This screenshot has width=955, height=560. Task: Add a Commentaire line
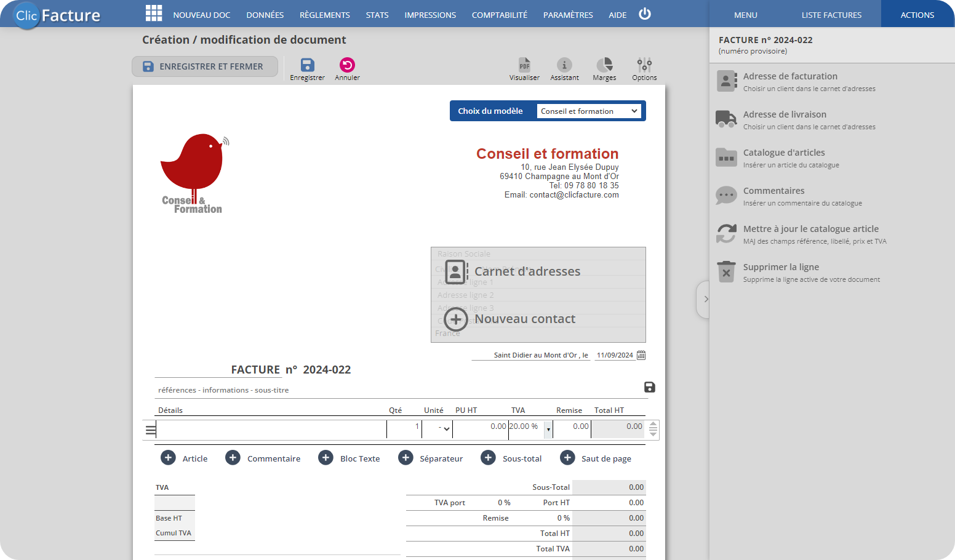point(263,458)
